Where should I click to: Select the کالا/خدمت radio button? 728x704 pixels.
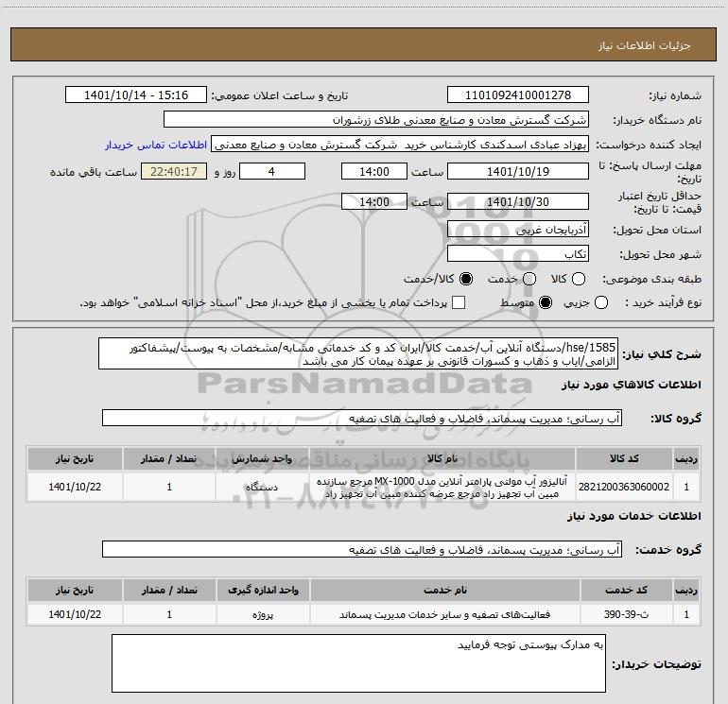466,279
